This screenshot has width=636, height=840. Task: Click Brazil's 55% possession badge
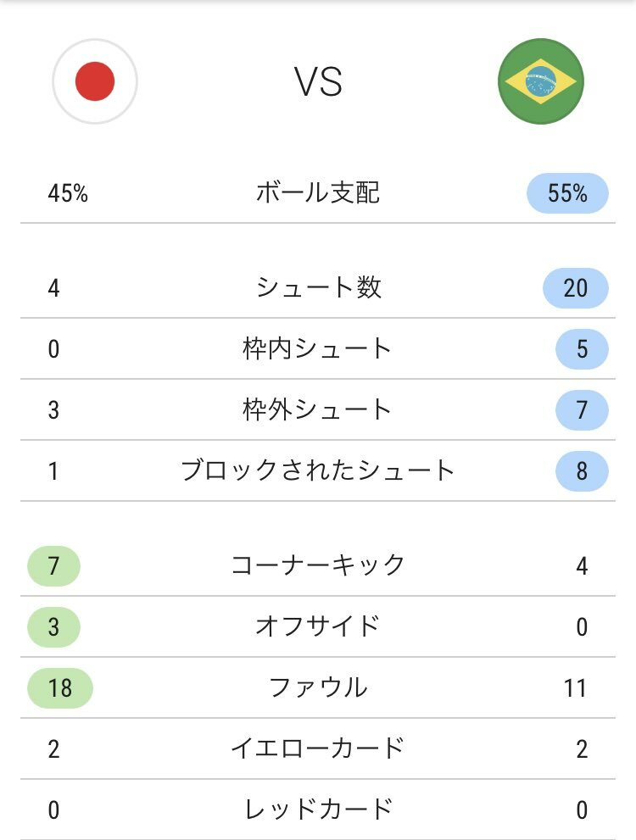pyautogui.click(x=567, y=193)
